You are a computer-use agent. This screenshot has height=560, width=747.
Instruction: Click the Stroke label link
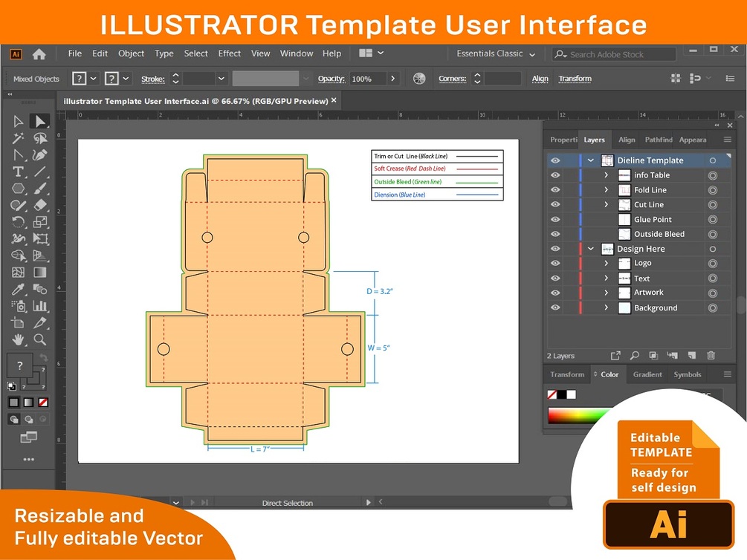153,79
